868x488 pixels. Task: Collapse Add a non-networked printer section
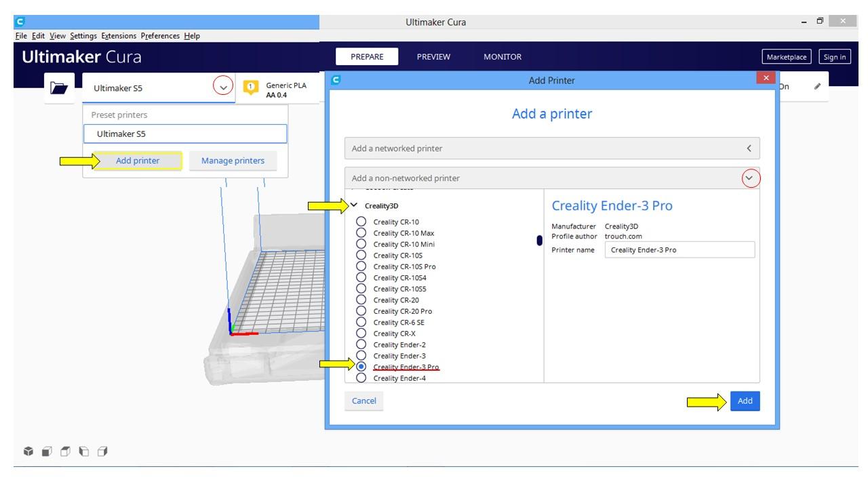pyautogui.click(x=552, y=178)
